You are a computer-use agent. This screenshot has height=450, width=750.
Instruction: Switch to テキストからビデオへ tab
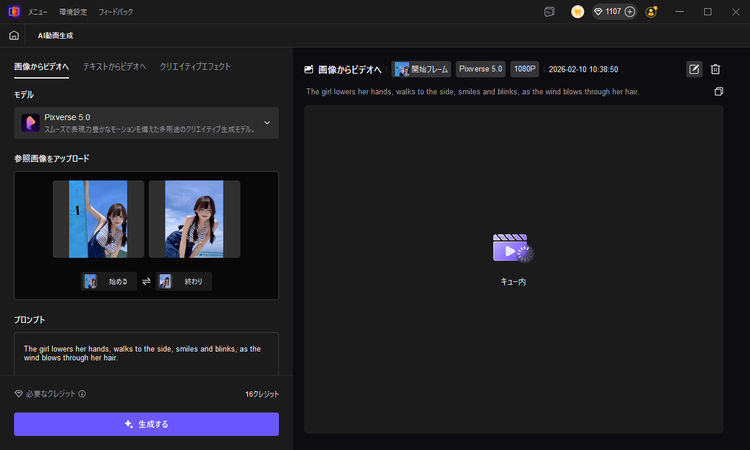click(114, 66)
